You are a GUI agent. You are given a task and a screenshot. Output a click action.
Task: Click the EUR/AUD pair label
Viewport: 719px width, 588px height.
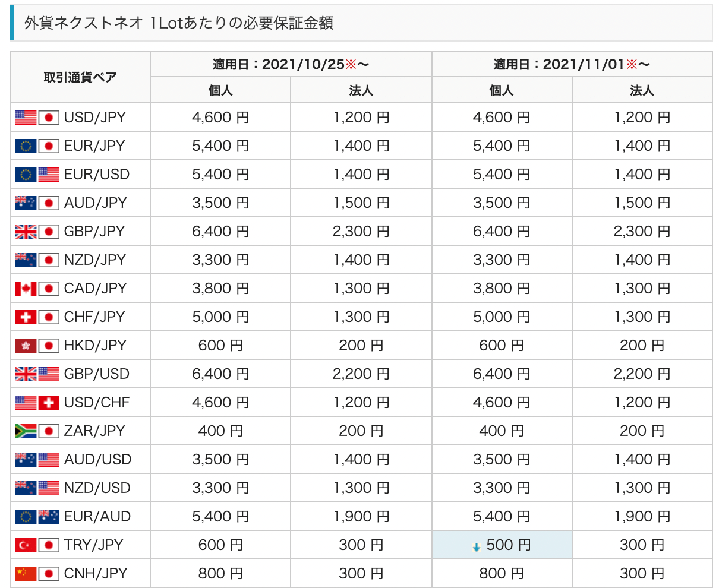(x=97, y=517)
